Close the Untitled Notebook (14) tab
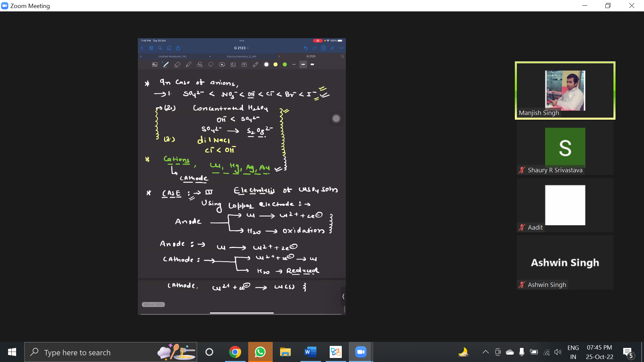The height and width of the screenshot is (362, 644). pyautogui.click(x=141, y=57)
